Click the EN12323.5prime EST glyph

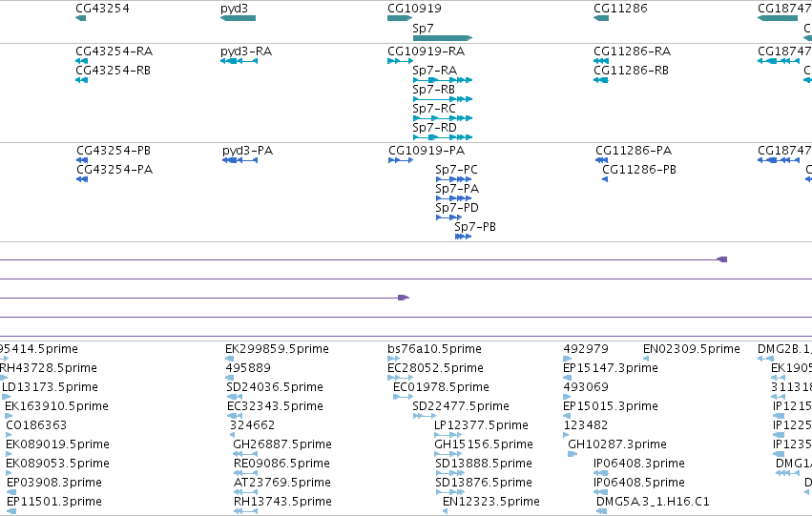[x=446, y=511]
